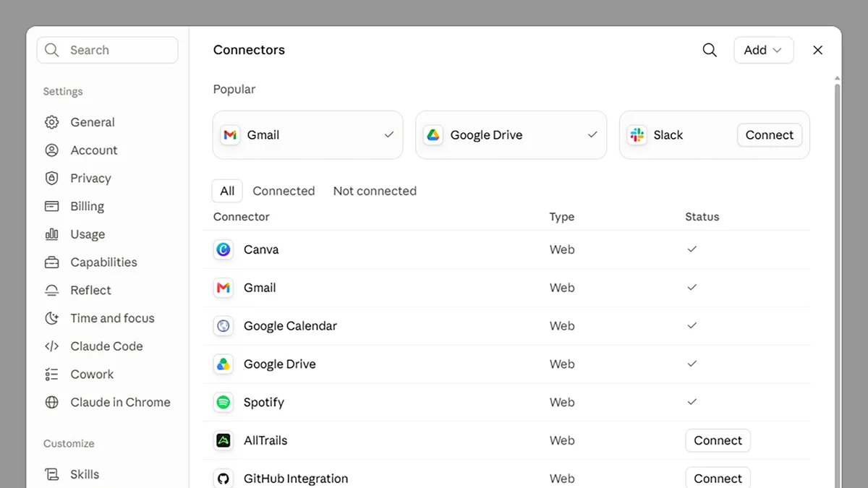Click Web type in the Spotify row
The height and width of the screenshot is (488, 868).
pyautogui.click(x=562, y=402)
